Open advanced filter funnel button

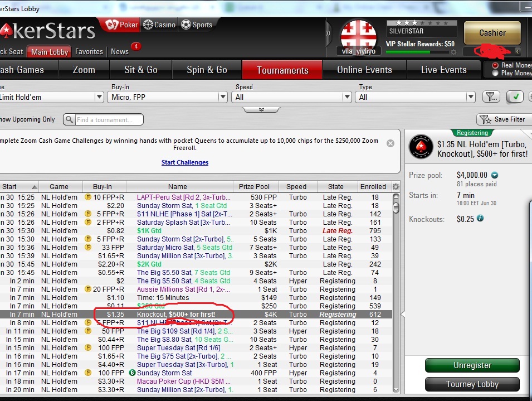click(x=491, y=97)
